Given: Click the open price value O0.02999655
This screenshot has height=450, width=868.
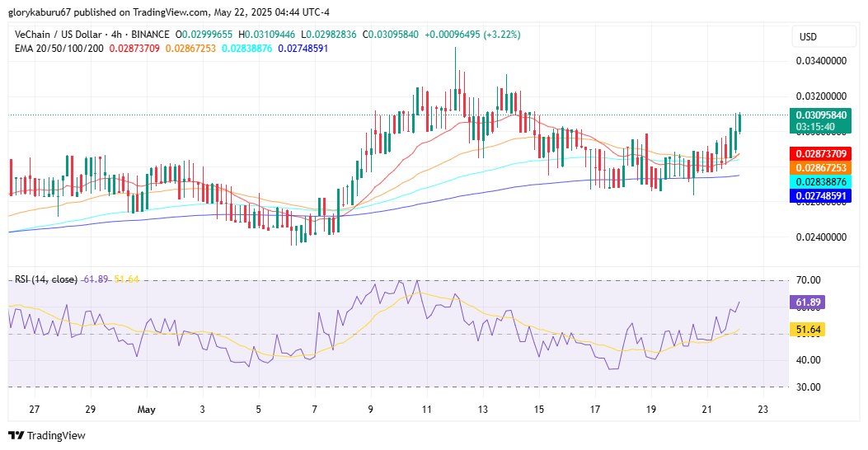Looking at the screenshot, I should [204, 35].
